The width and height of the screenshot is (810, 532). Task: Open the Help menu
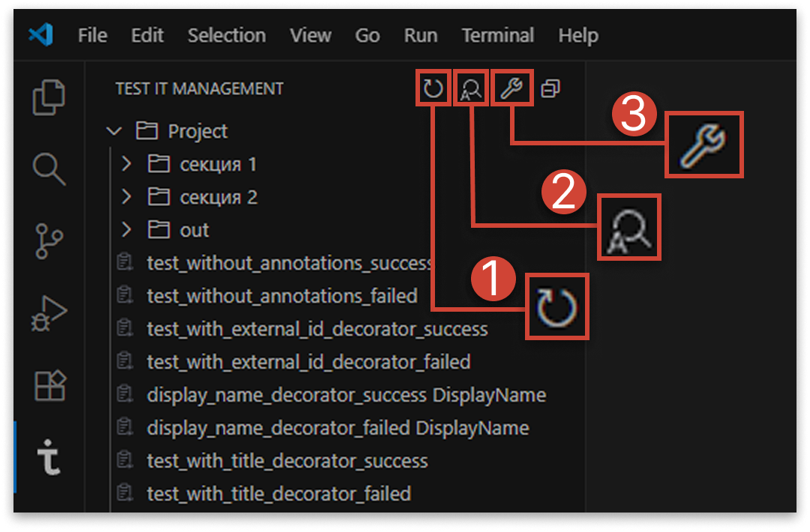point(577,35)
